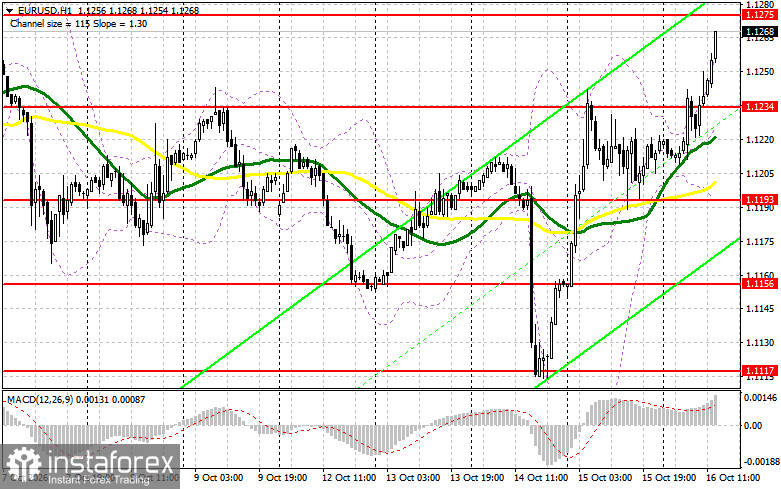
Task: Click the 12 Oct 11:00 time label
Action: (x=349, y=478)
